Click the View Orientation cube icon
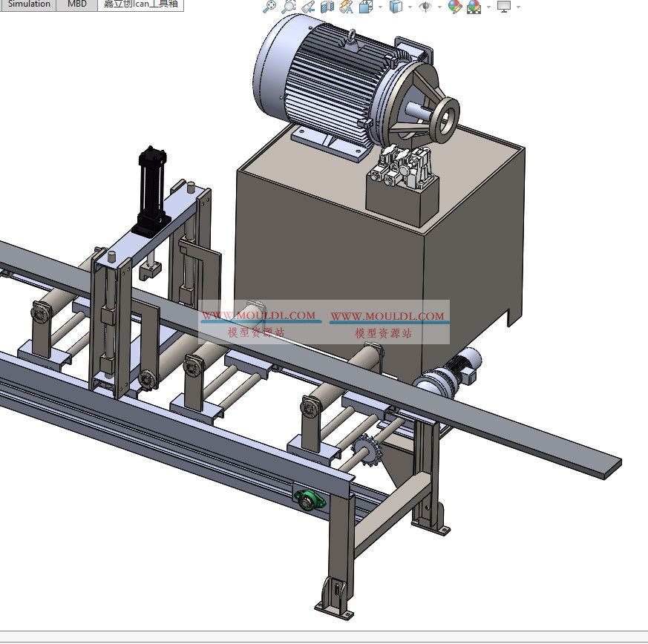The width and height of the screenshot is (648, 644). (365, 7)
